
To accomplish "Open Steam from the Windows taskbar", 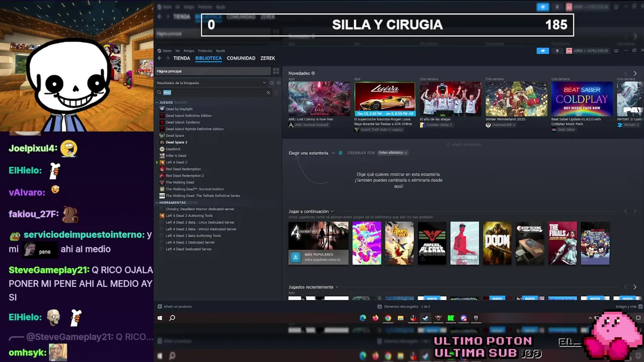I will [x=426, y=318].
